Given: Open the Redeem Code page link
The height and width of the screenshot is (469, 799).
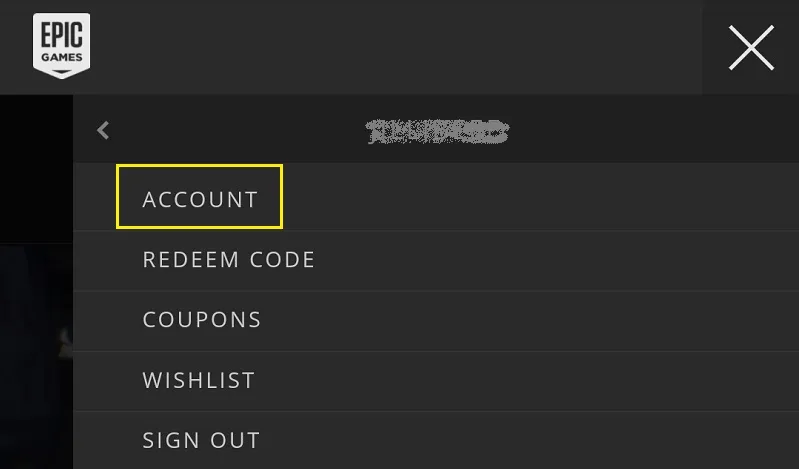Looking at the screenshot, I should click(229, 259).
